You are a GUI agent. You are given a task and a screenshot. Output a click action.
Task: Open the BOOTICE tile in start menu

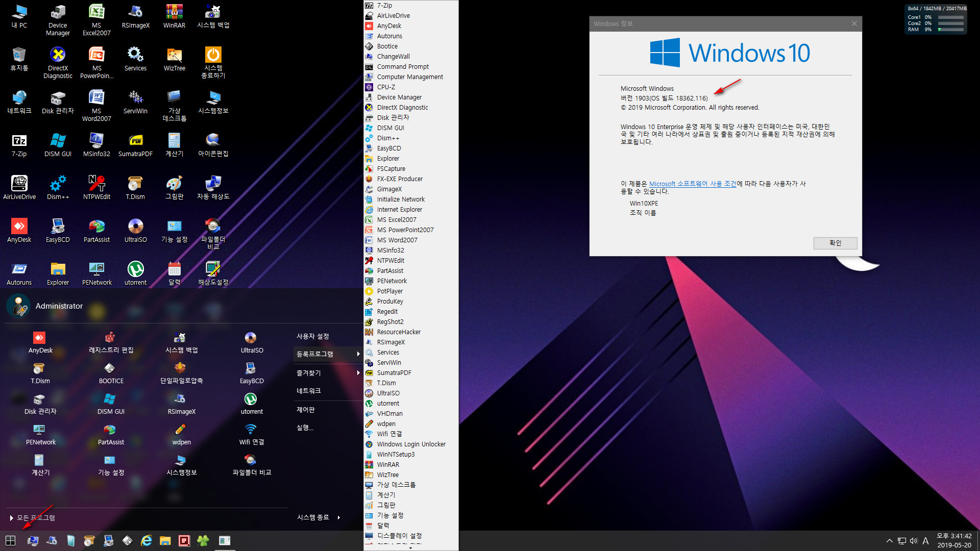[x=111, y=373]
